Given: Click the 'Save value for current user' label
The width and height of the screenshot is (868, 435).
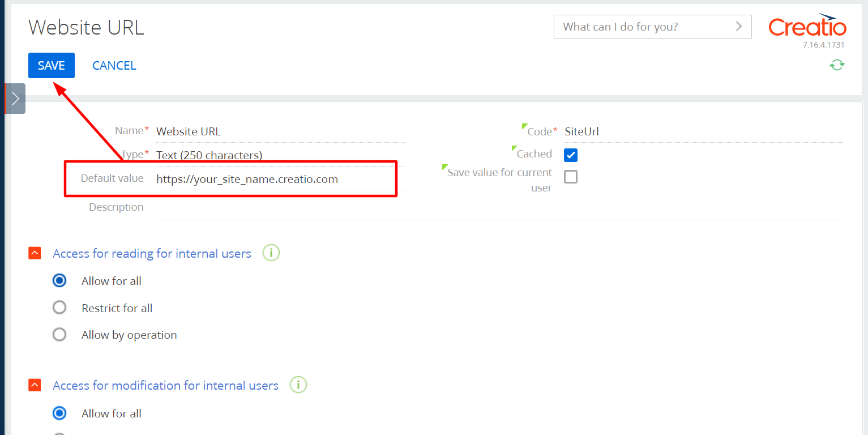Looking at the screenshot, I should tap(499, 180).
